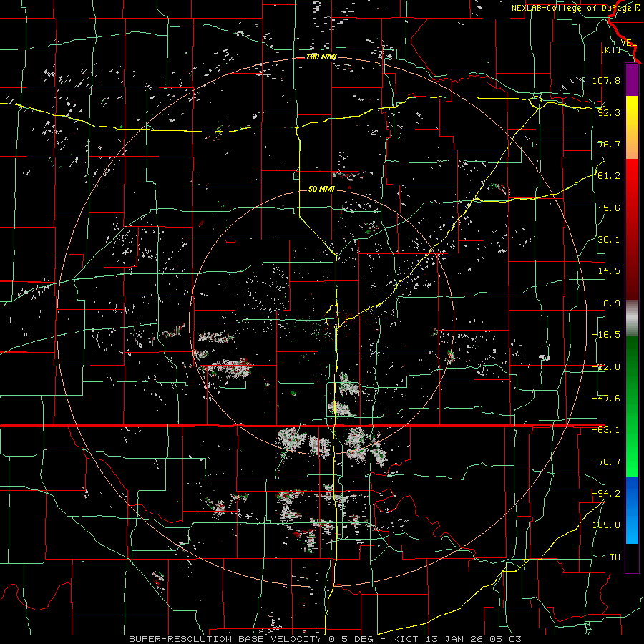The image size is (644, 644).
Task: Click the 100 NMI range ring label
Action: pos(321,57)
